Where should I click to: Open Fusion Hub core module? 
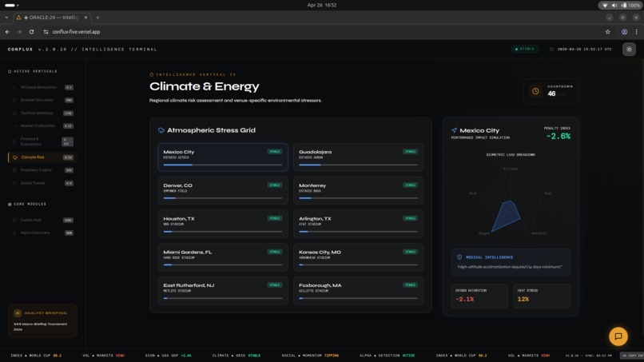[x=42, y=221]
